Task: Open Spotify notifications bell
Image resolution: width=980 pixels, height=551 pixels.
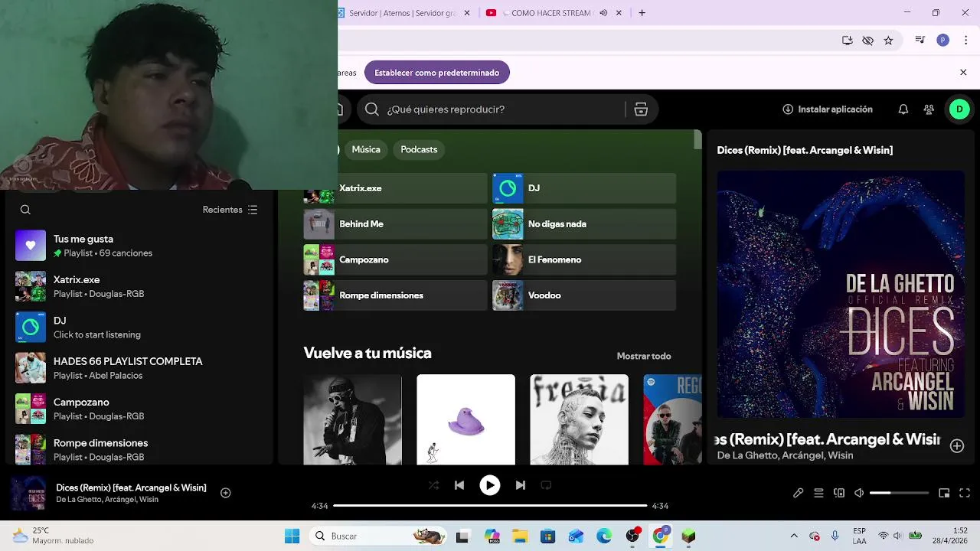Action: pyautogui.click(x=903, y=109)
